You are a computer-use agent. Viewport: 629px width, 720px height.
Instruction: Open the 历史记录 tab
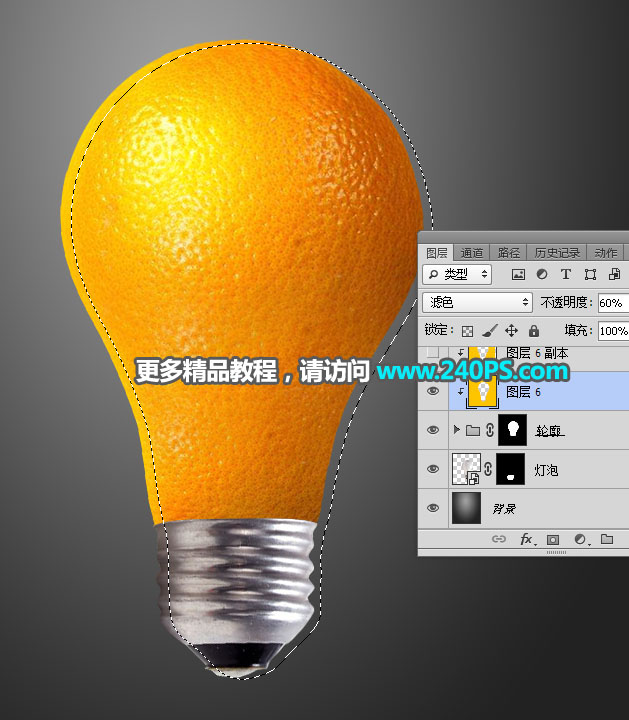(x=557, y=253)
